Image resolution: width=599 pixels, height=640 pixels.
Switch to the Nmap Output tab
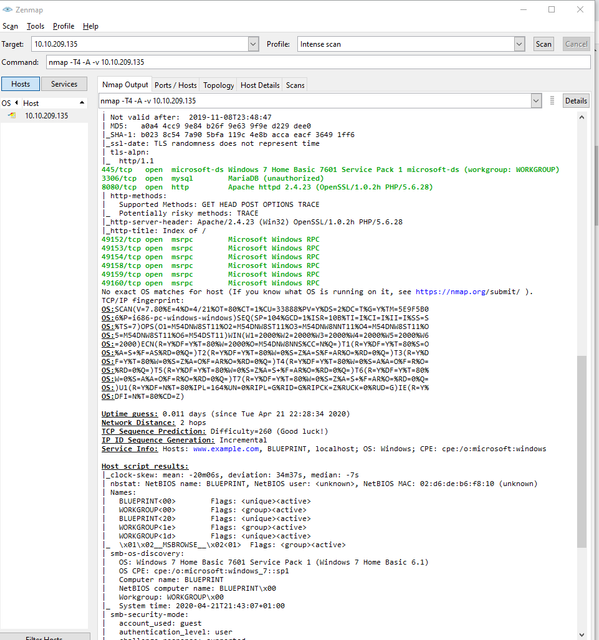pos(125,85)
